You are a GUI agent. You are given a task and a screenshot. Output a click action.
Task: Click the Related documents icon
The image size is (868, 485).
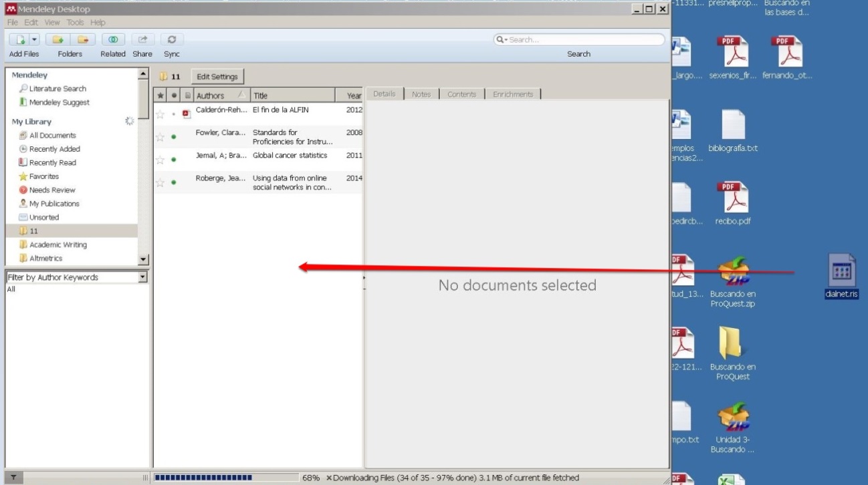pyautogui.click(x=112, y=40)
